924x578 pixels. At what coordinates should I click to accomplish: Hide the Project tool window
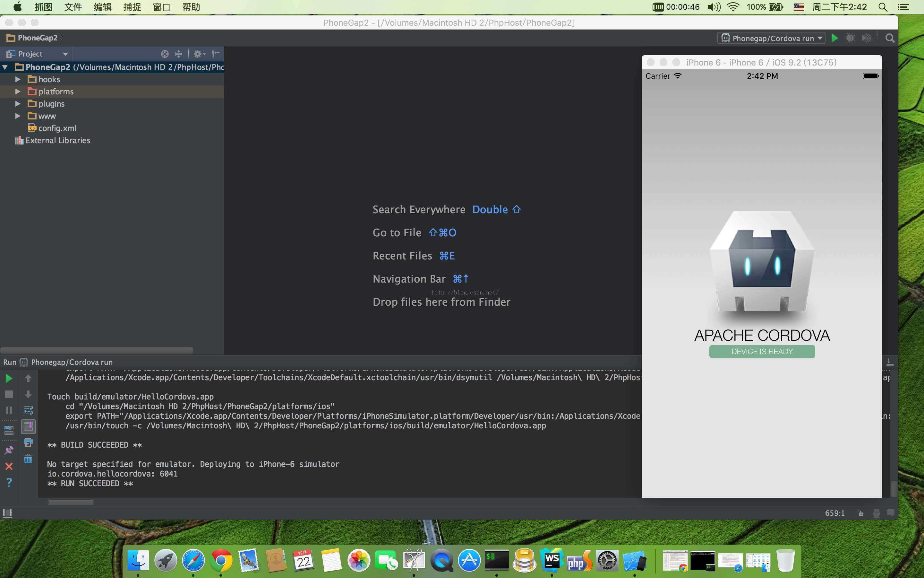(x=215, y=54)
